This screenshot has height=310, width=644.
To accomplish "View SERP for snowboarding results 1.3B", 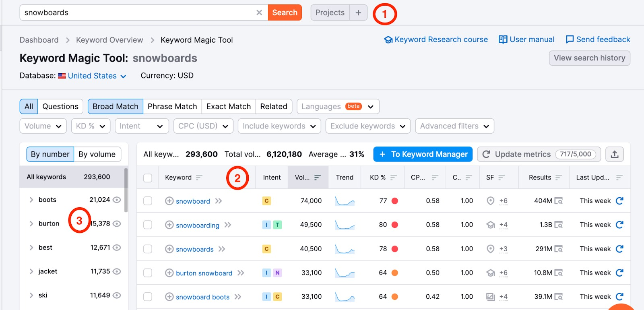I will click(558, 225).
